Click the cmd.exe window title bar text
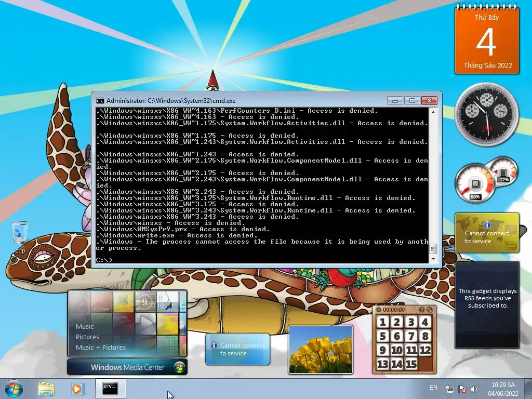Screen dimensions: 532x399 [170, 101]
